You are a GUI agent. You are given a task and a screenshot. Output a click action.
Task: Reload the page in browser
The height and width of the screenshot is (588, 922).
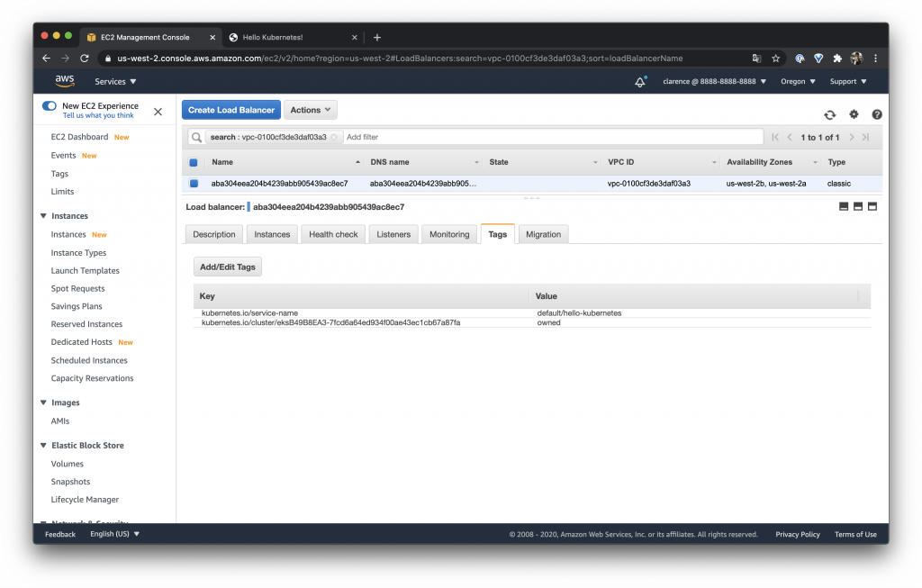coord(84,59)
